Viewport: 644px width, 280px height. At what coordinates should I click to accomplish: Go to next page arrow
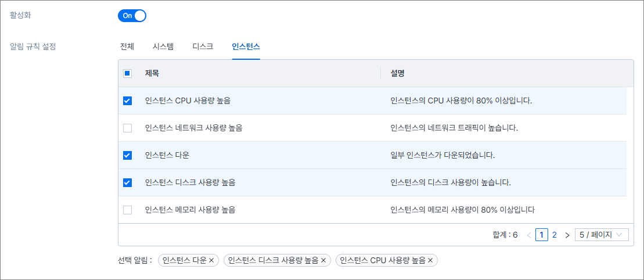coord(567,235)
